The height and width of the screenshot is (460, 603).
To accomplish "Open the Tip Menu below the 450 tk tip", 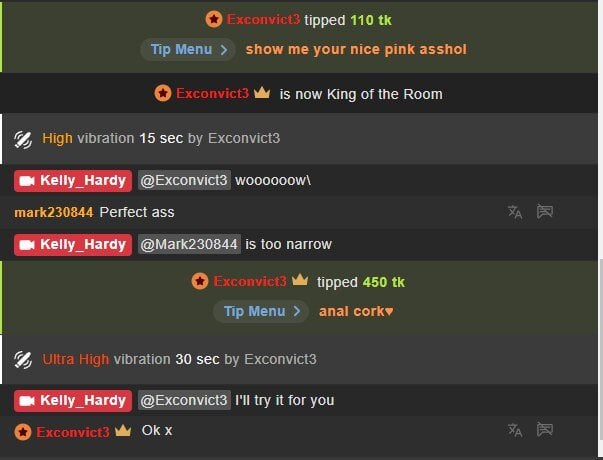I will 261,311.
